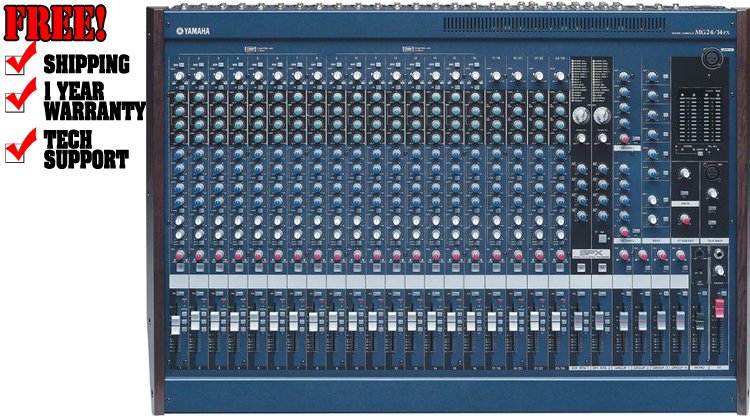Select the channel 2 fader
The height and width of the screenshot is (418, 750).
click(195, 320)
